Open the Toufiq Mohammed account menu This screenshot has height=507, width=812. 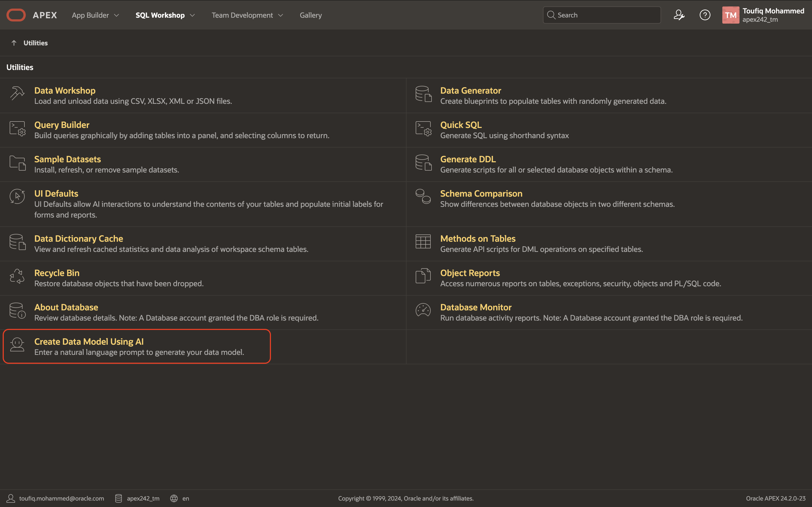click(764, 15)
